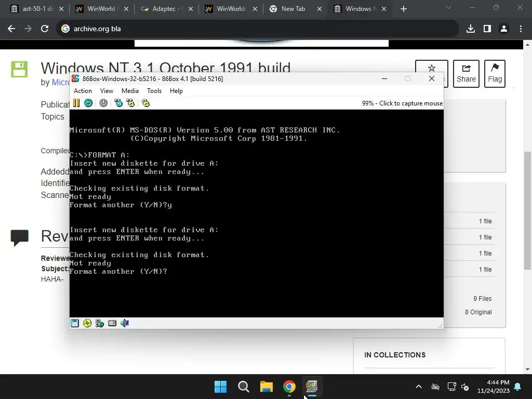Click the archive.org software floppy icon

coord(19,69)
